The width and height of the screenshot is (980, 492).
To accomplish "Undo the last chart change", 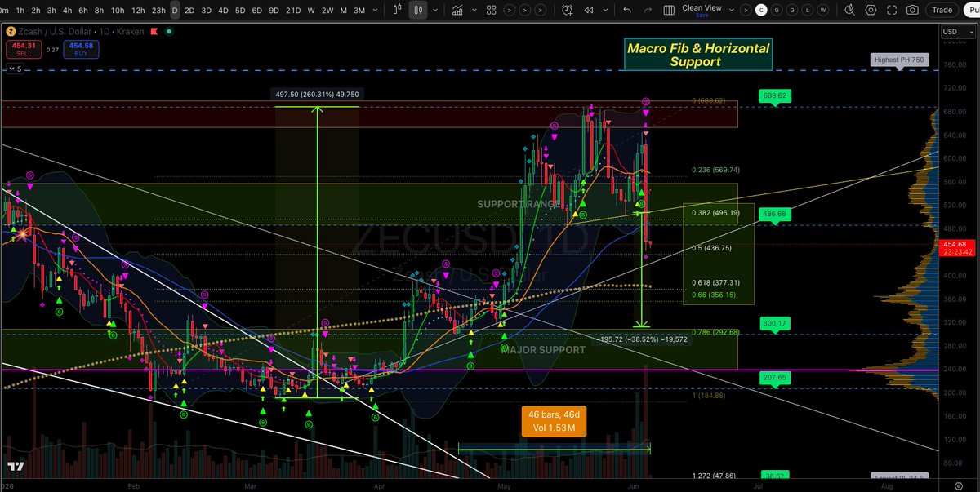I will (627, 10).
